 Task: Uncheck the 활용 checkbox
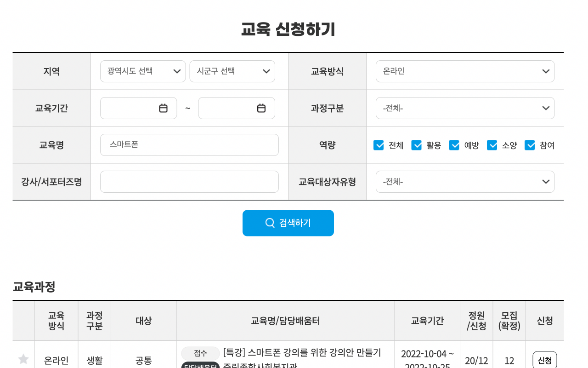point(416,145)
